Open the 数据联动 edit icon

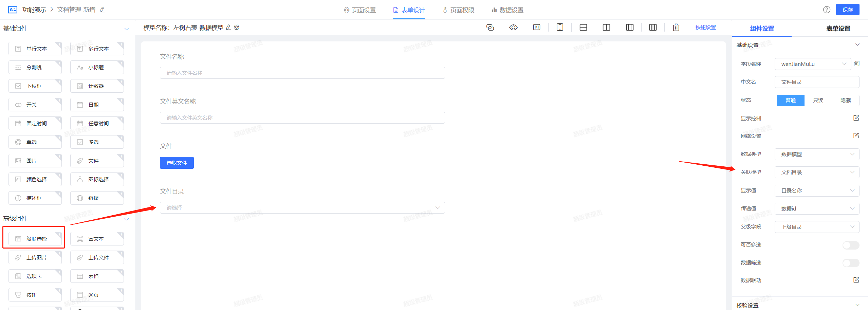(x=856, y=280)
